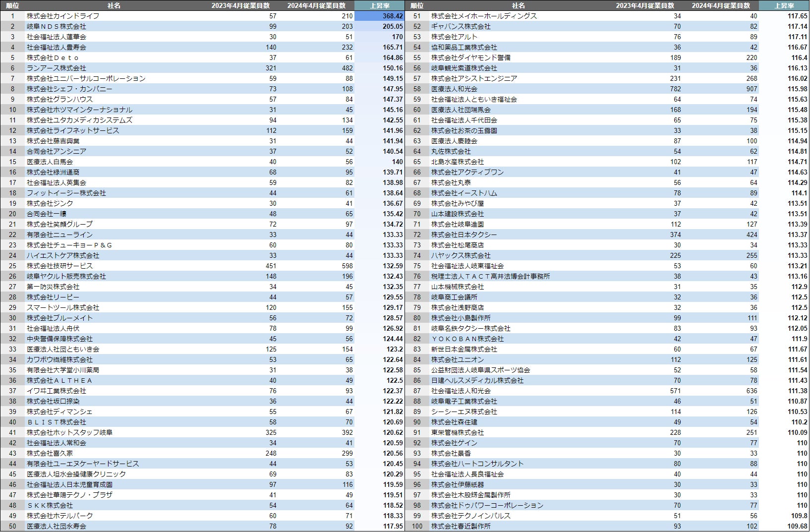Select フィットイージー株式会社 in the list
The height and width of the screenshot is (532, 810).
tap(66, 193)
